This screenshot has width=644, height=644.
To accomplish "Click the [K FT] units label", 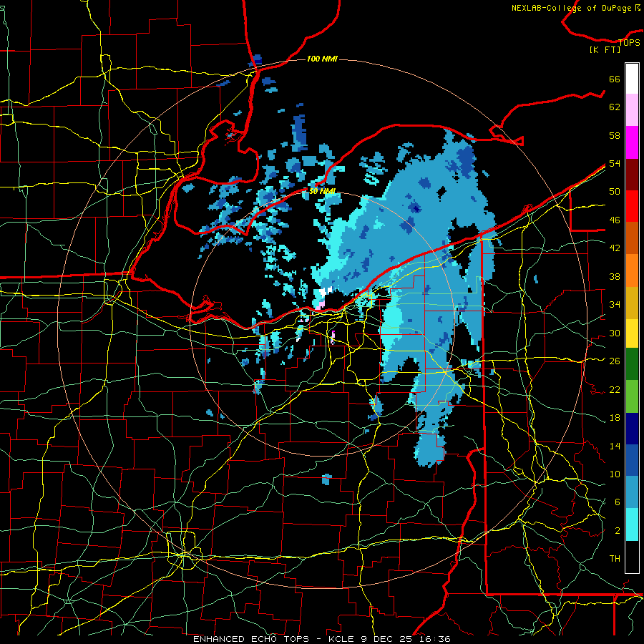I will (x=605, y=49).
